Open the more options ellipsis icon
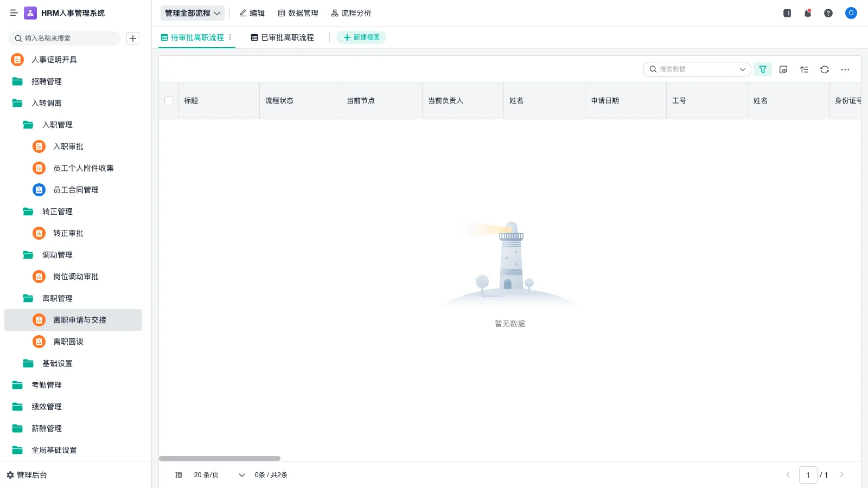 (x=845, y=69)
